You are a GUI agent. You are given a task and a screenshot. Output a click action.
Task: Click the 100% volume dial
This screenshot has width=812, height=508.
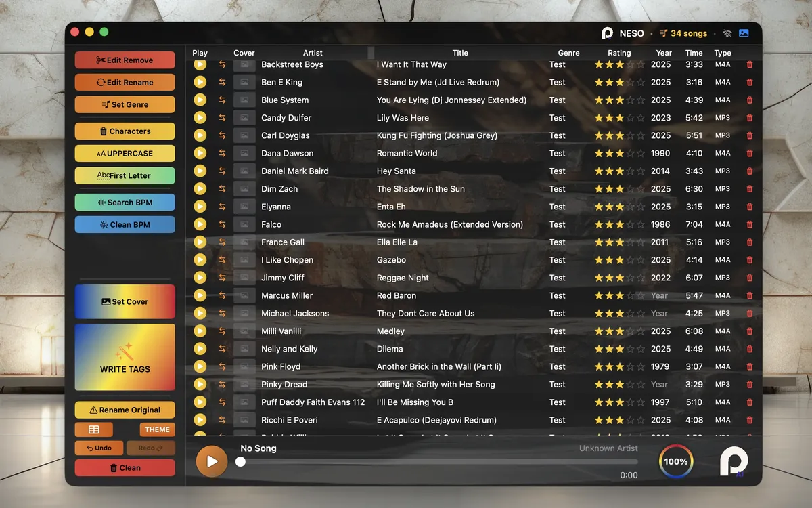tap(676, 461)
